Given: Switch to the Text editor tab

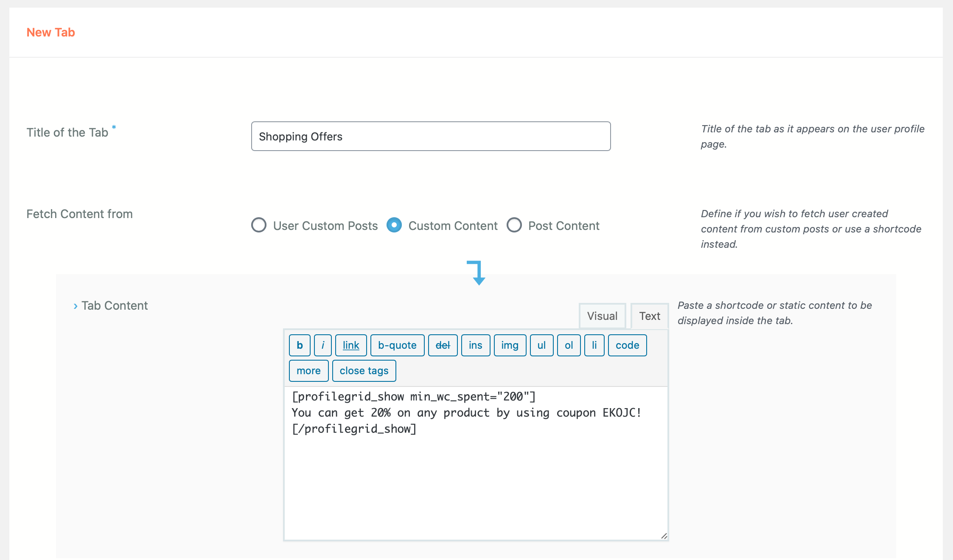Looking at the screenshot, I should coord(649,316).
